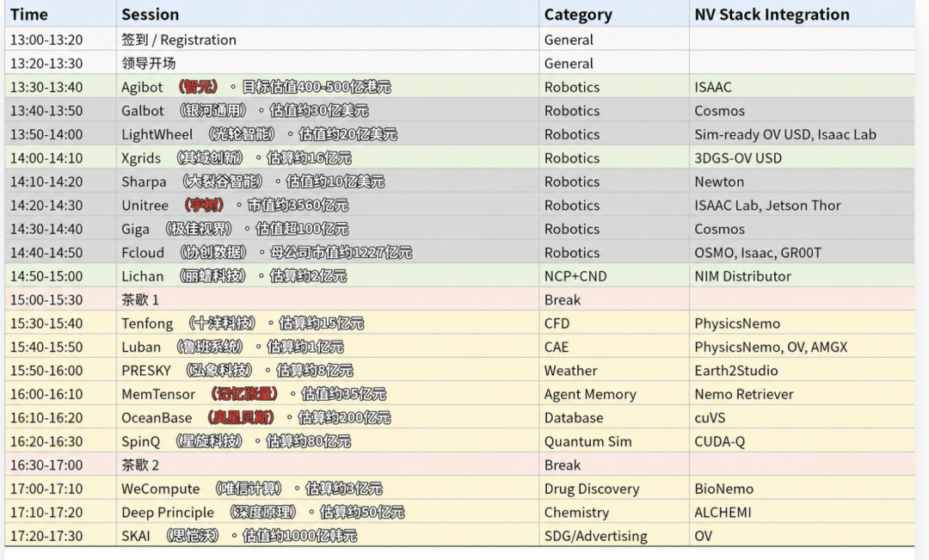Select the PhysicsNemo, OV, AMGX cell
This screenshot has height=560, width=929.
pyautogui.click(x=803, y=347)
